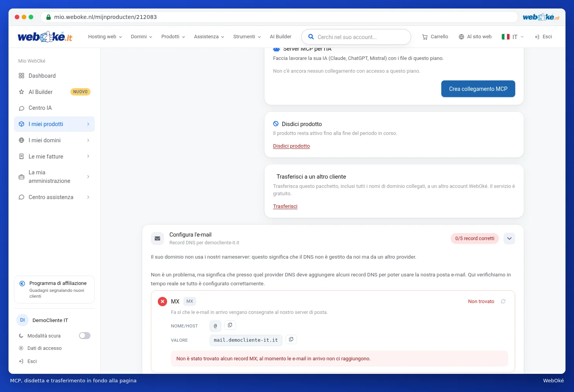Viewport: 574px width, 392px height.
Task: Open the Domini menu
Action: (142, 37)
